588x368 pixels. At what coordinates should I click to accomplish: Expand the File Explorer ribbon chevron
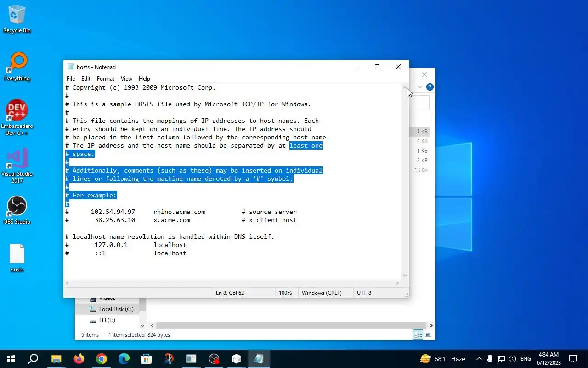tap(420, 87)
